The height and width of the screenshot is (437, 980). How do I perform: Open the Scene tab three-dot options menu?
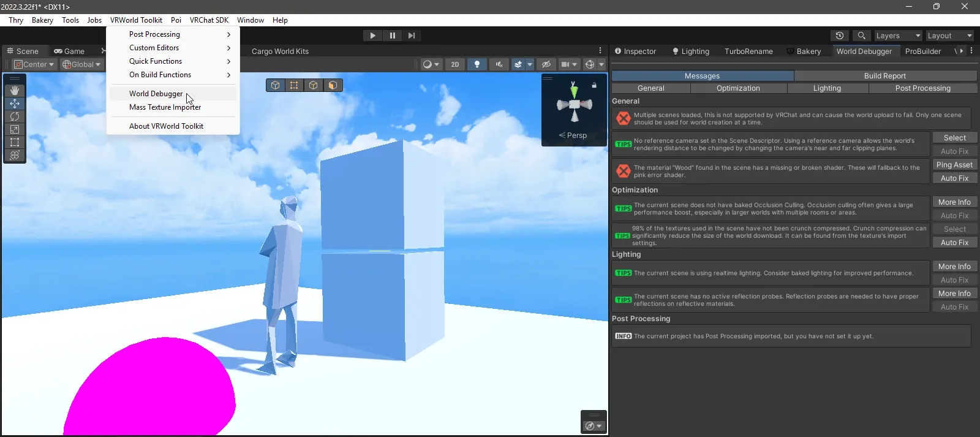(x=600, y=51)
